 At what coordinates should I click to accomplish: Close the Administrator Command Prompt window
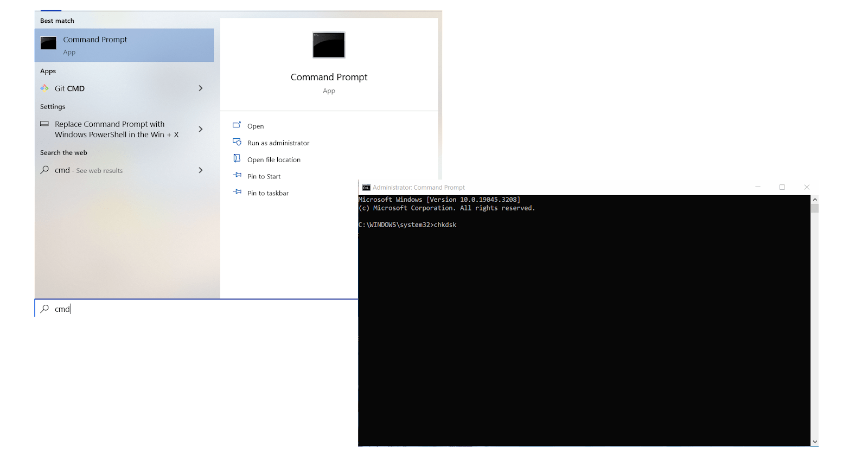click(807, 187)
